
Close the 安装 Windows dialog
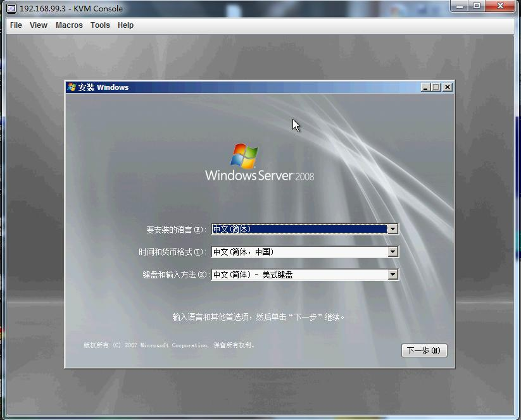448,87
